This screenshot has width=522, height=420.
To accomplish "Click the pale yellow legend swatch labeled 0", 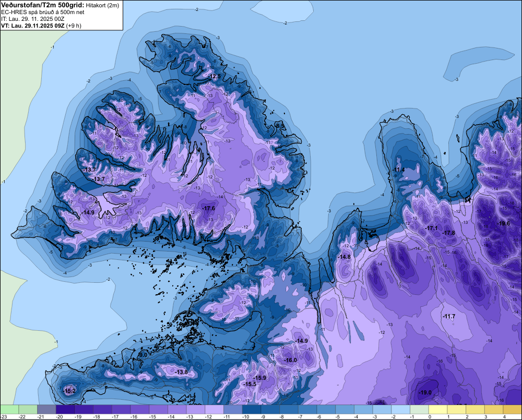I will 438,409.
